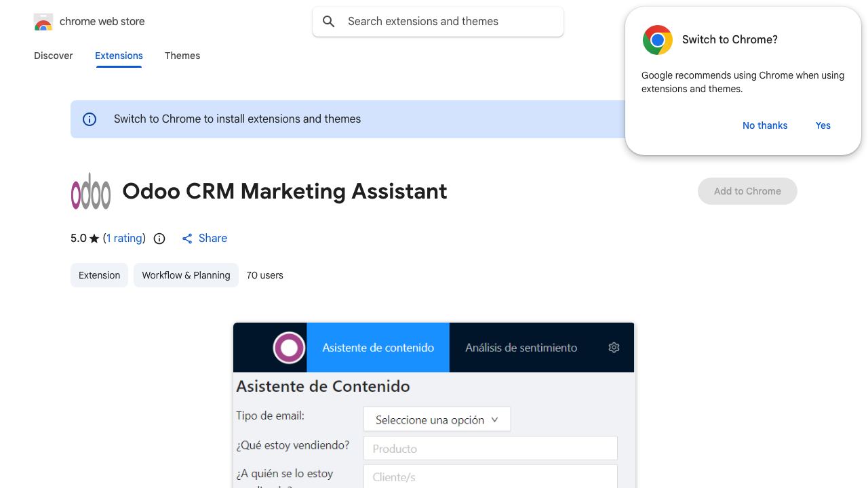Image resolution: width=868 pixels, height=488 pixels.
Task: Select the Asistente de contenido tab
Action: [x=378, y=348]
